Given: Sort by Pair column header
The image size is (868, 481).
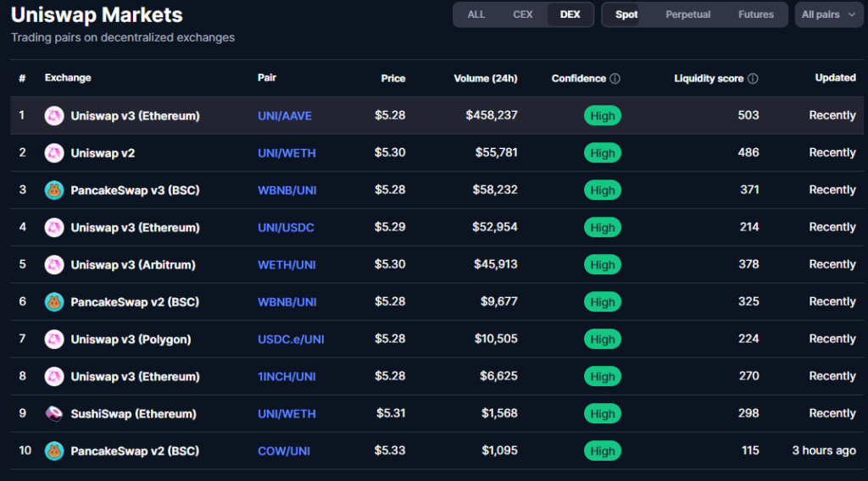Looking at the screenshot, I should [267, 78].
